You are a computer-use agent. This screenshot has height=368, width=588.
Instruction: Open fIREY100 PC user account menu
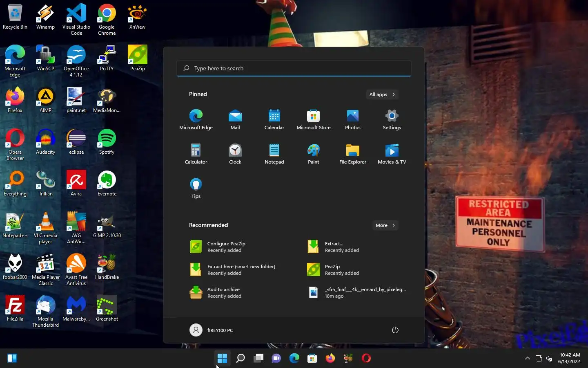pos(212,330)
